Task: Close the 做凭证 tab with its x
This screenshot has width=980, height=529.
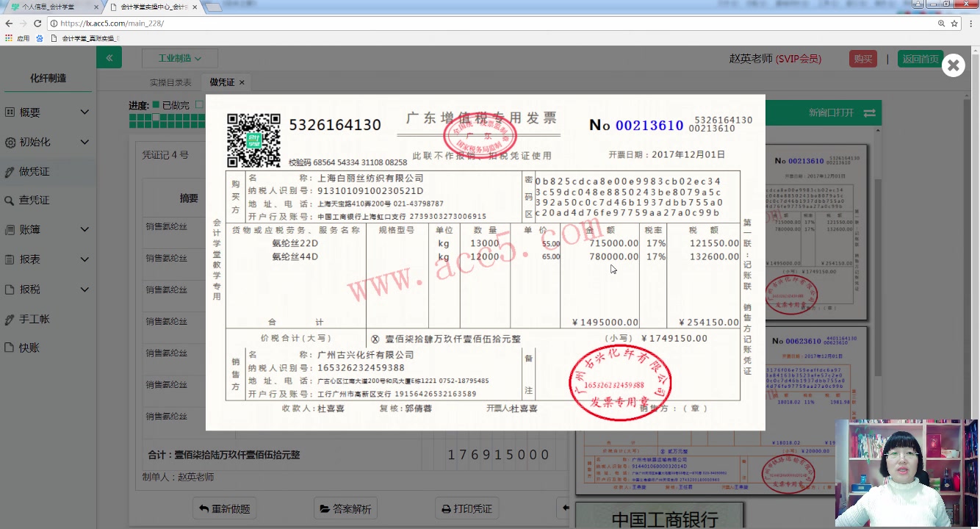Action: click(x=242, y=82)
